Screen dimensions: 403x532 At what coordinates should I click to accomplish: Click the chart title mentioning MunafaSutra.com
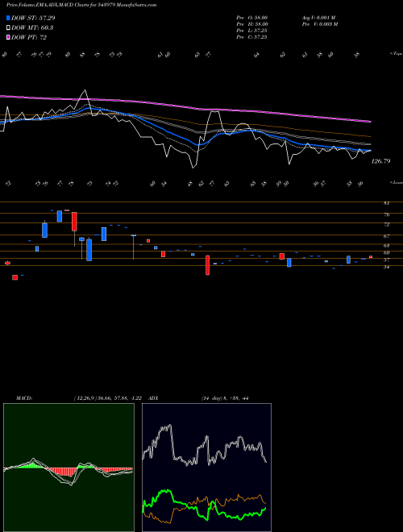(x=81, y=5)
